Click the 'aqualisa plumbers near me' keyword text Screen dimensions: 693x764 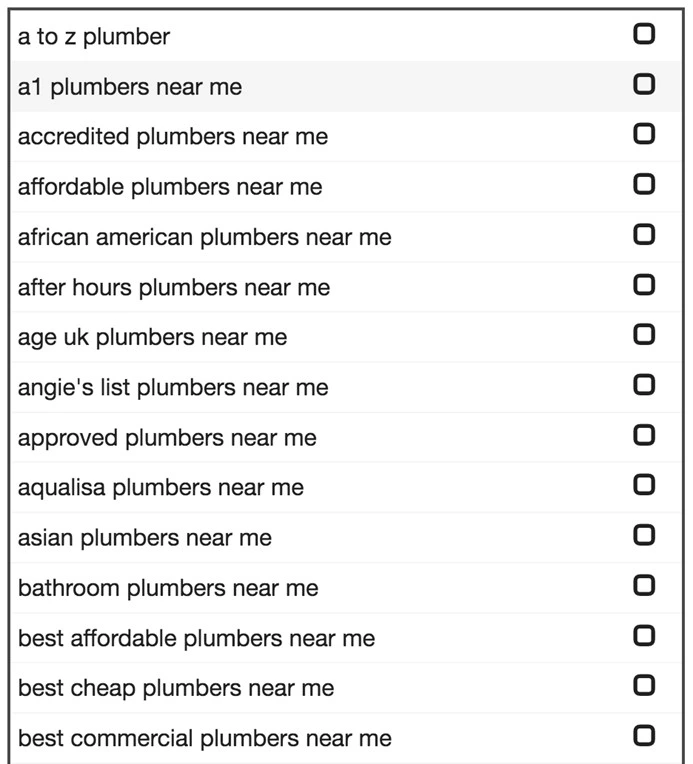(x=160, y=488)
